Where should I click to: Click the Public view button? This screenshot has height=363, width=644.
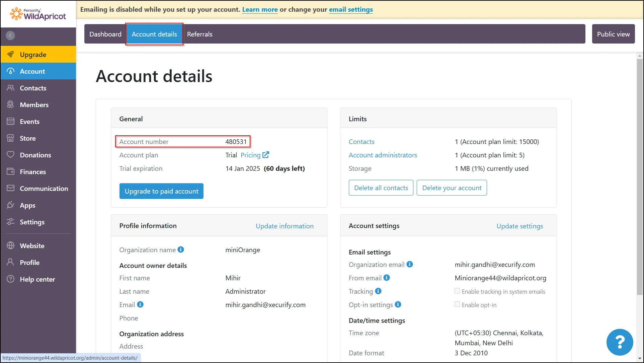[x=614, y=34]
